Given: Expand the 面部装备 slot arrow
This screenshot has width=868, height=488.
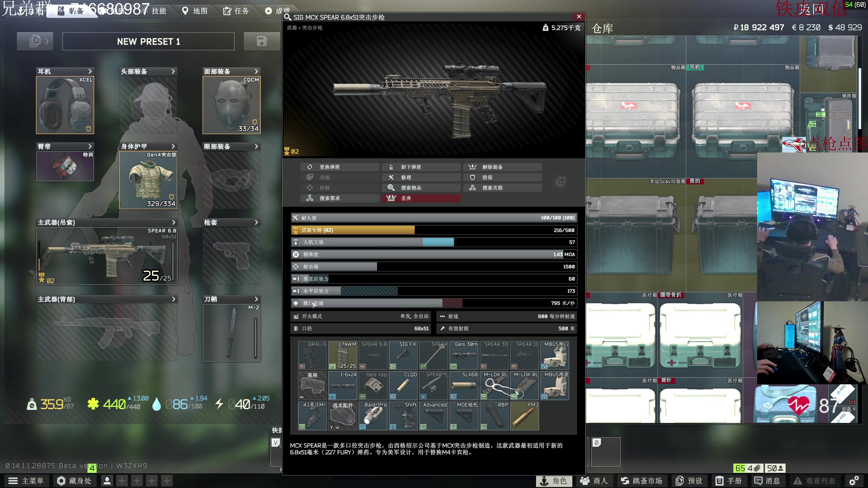Looking at the screenshot, I should click(x=256, y=72).
